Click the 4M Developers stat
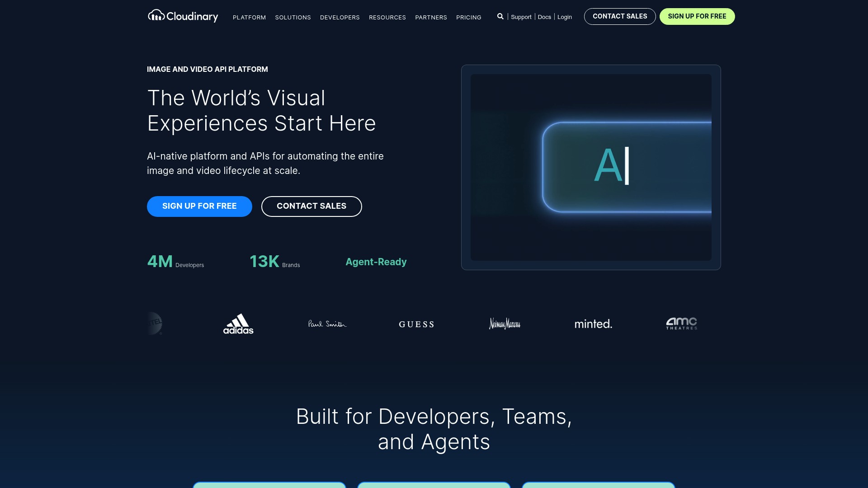The width and height of the screenshot is (868, 488). tap(175, 262)
